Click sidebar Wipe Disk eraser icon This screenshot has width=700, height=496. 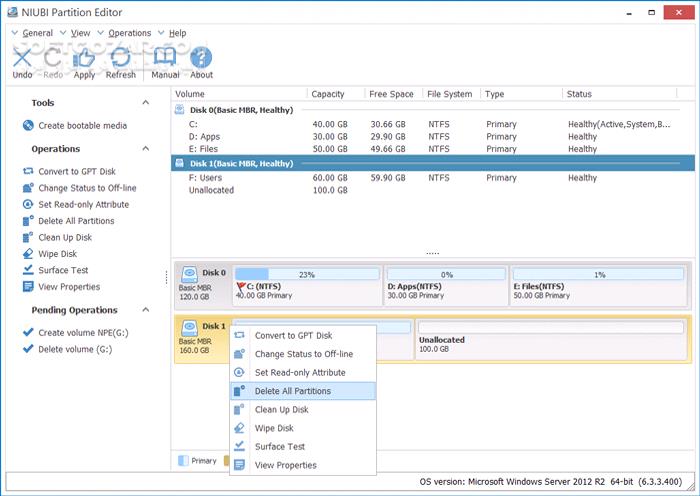28,254
